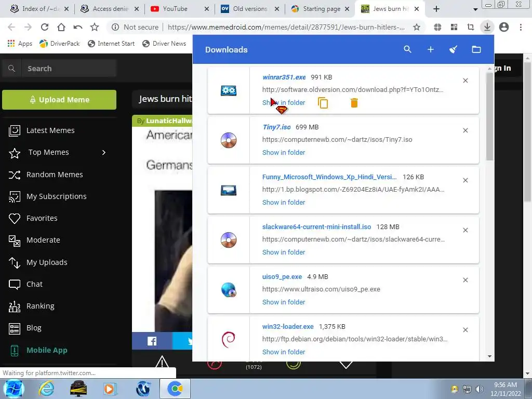The height and width of the screenshot is (399, 532).
Task: Expand Top Memes submenu chevron
Action: pyautogui.click(x=104, y=152)
